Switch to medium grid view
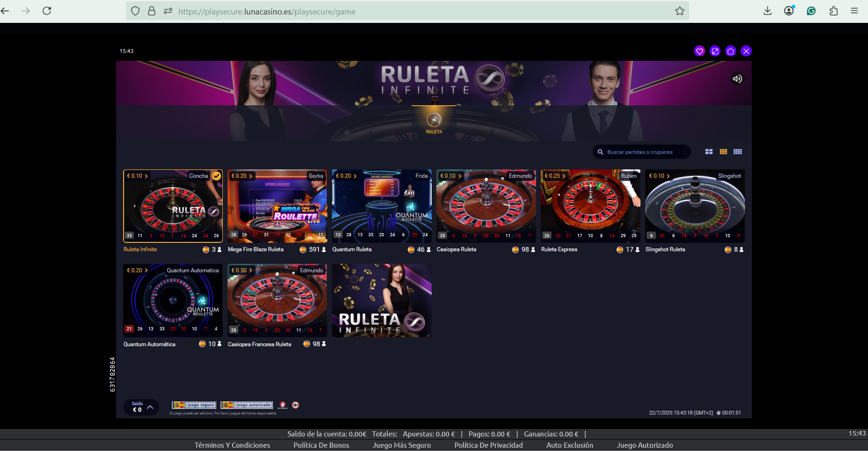 [x=723, y=152]
